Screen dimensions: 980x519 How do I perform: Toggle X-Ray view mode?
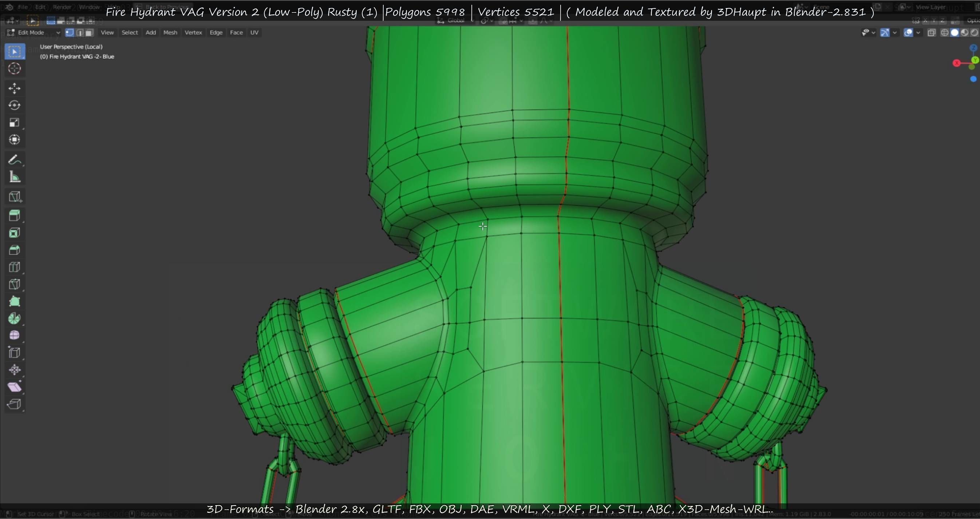tap(931, 33)
